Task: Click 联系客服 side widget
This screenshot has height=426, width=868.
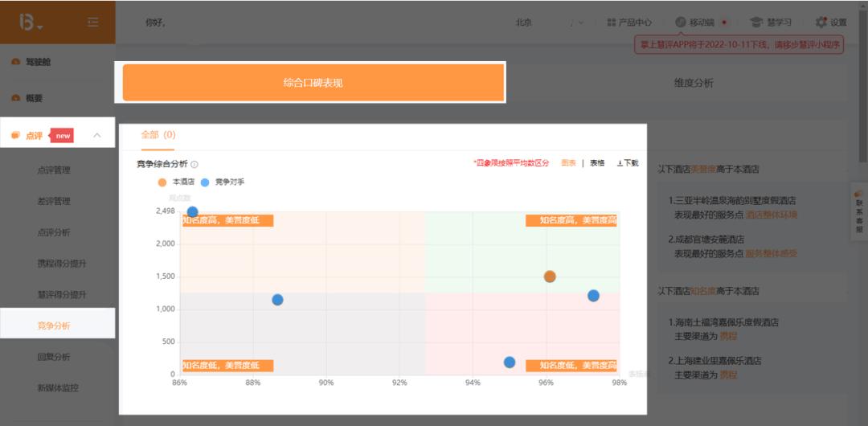Action: 858,207
